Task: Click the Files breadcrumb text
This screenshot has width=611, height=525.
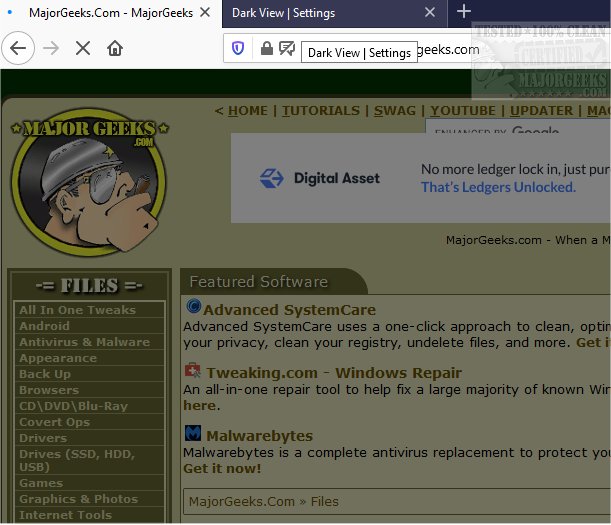Action: pyautogui.click(x=325, y=501)
